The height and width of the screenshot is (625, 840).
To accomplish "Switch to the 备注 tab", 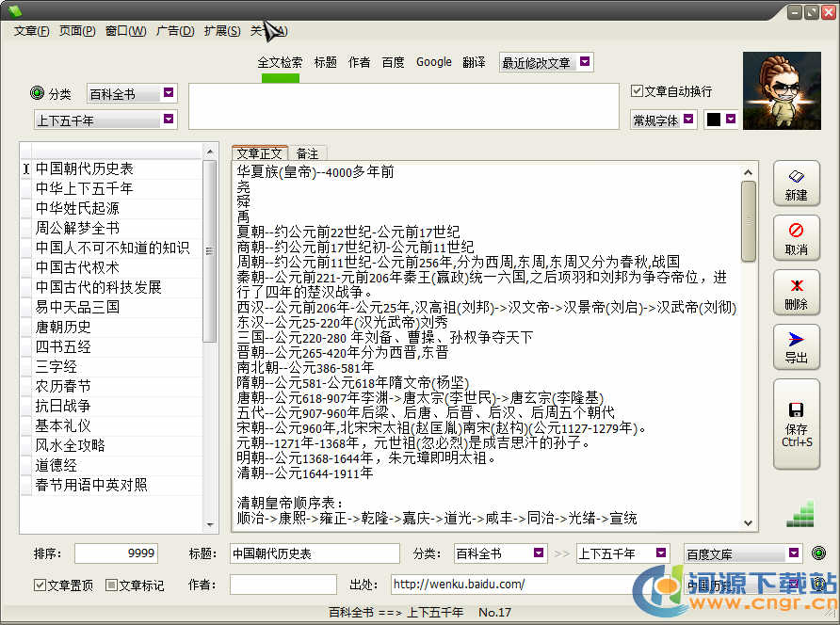I will point(307,153).
